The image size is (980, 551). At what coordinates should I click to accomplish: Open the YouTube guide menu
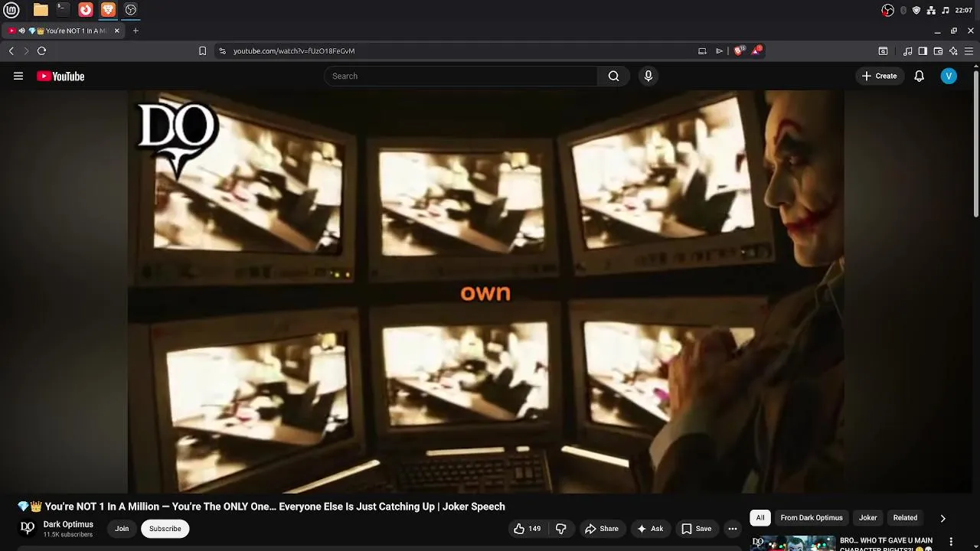[18, 76]
